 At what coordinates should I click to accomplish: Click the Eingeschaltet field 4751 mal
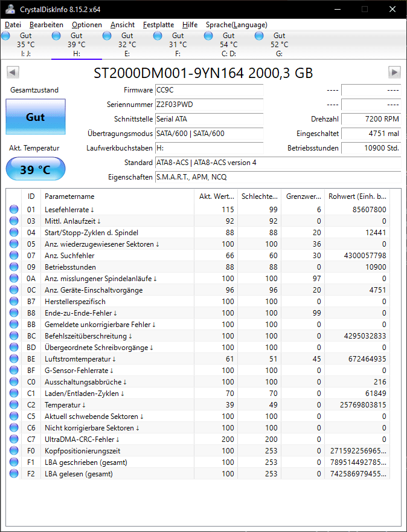tap(371, 134)
